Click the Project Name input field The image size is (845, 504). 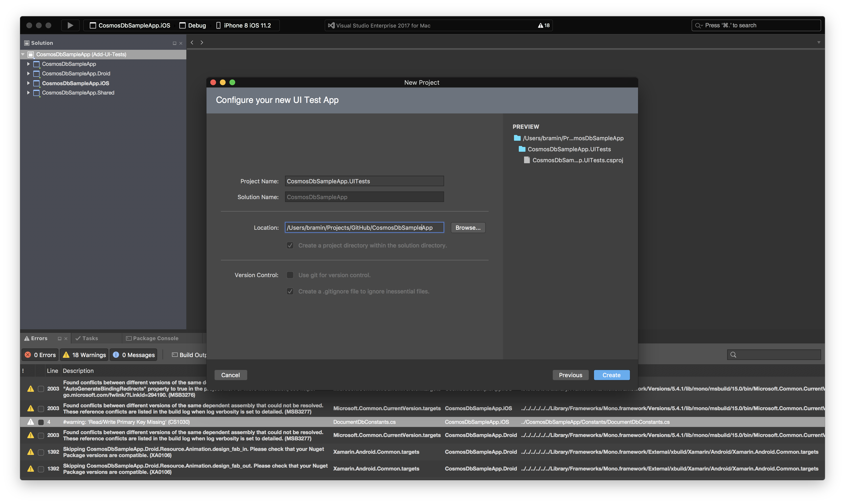point(364,181)
